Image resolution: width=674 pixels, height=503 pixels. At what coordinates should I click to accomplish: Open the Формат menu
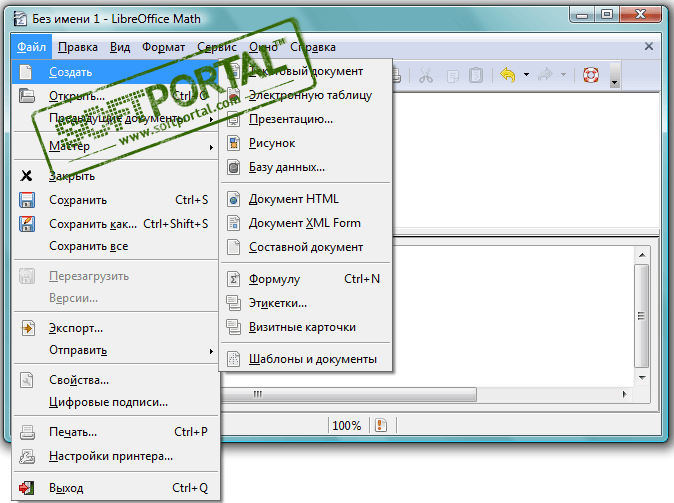163,47
